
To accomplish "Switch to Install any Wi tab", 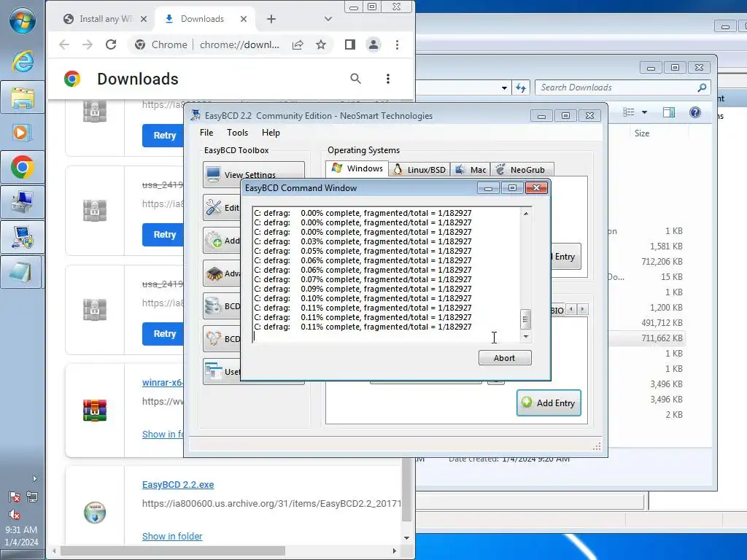I will point(105,19).
